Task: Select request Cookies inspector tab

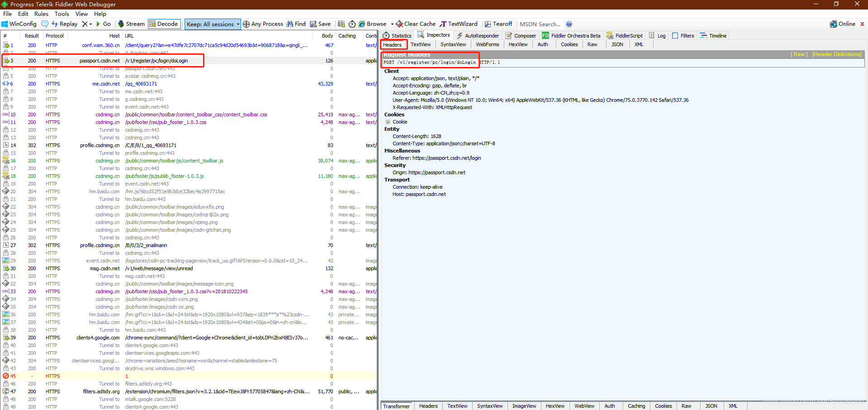Action: 569,44
